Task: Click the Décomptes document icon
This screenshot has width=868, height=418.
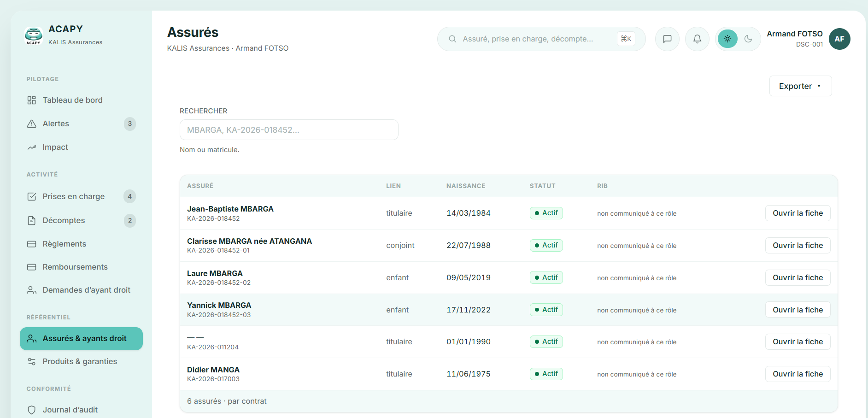Action: click(31, 221)
